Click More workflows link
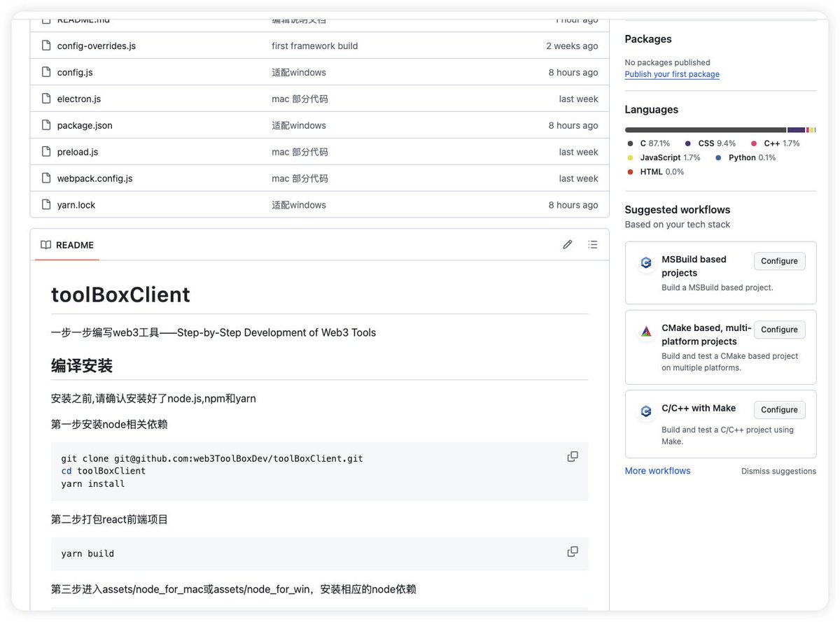 click(x=657, y=470)
